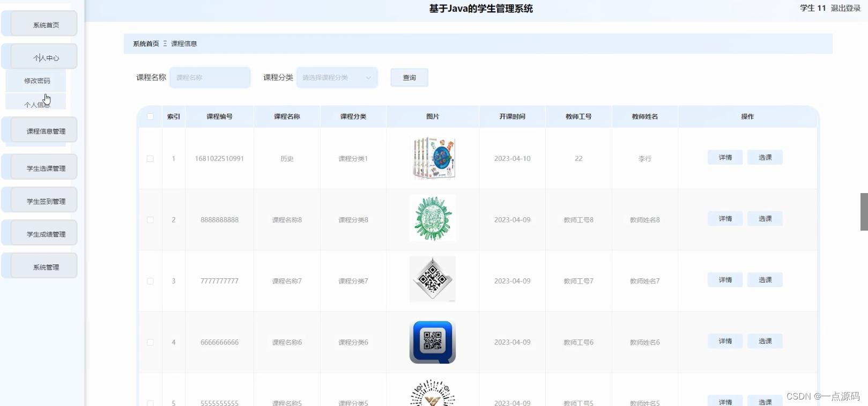Click the teacher name 李行 cell
Viewport: 868px width, 406px height.
(645, 159)
